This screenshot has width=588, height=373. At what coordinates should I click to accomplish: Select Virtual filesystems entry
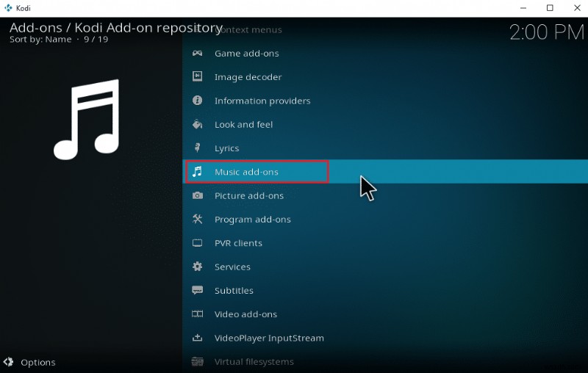385,361
